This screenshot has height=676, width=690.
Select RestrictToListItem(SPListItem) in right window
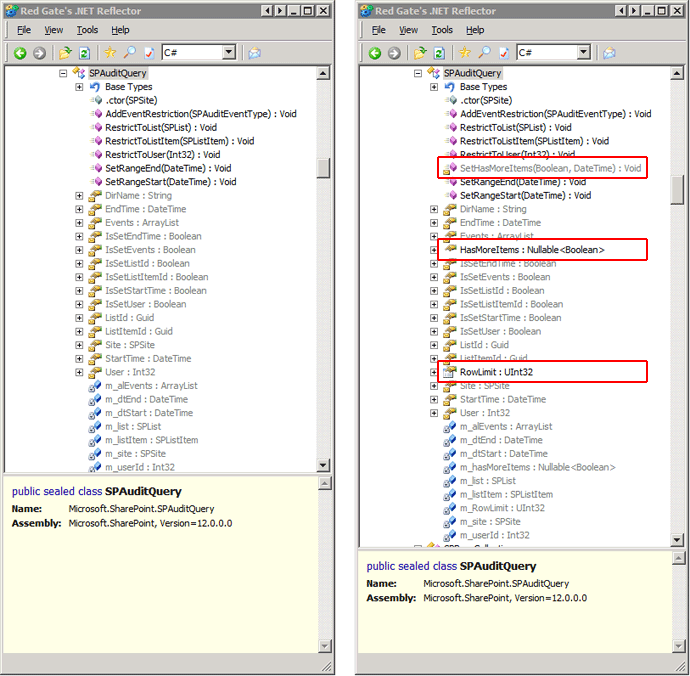click(534, 141)
